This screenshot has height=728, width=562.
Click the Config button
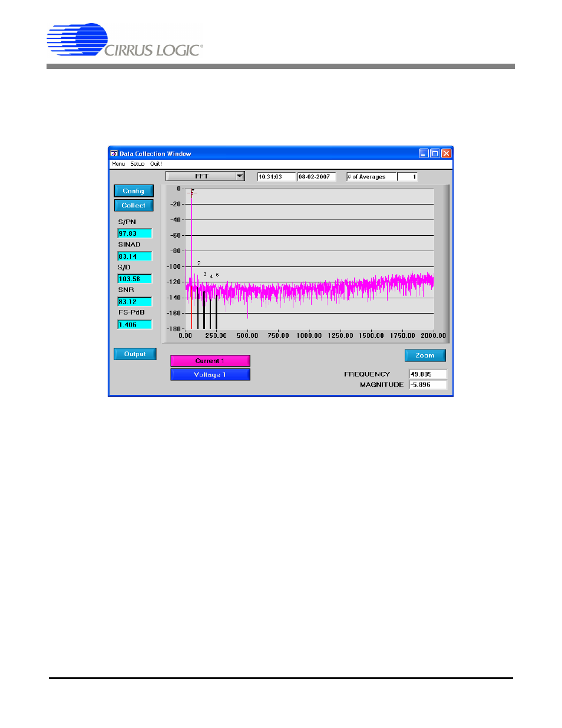coord(134,191)
